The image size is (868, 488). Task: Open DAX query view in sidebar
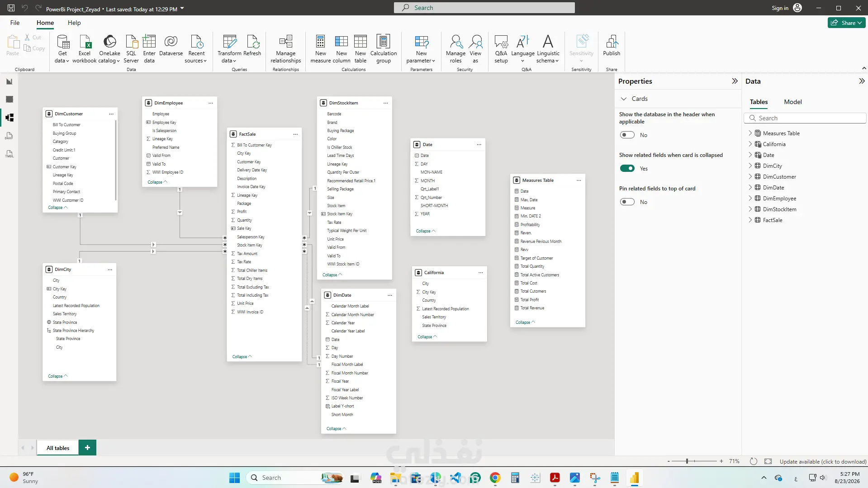9,136
